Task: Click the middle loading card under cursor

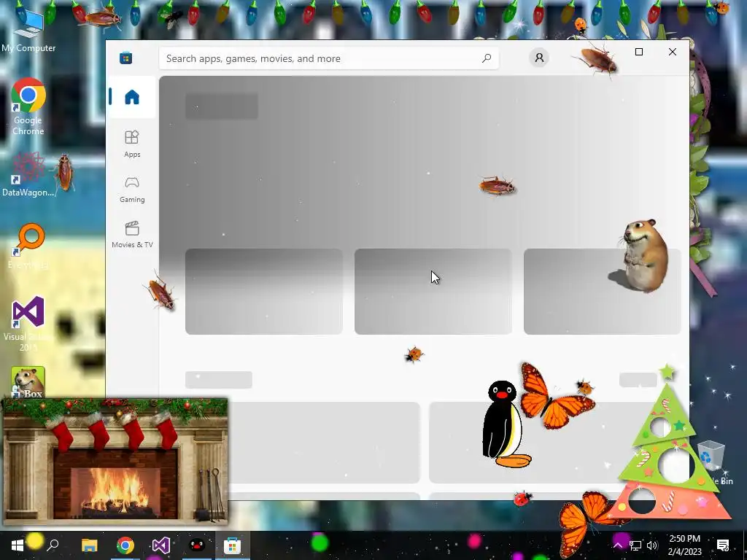Action: [x=433, y=292]
